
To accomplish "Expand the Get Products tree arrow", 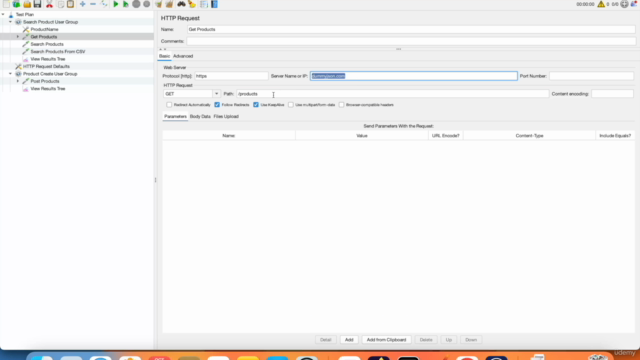I will 18,37.
